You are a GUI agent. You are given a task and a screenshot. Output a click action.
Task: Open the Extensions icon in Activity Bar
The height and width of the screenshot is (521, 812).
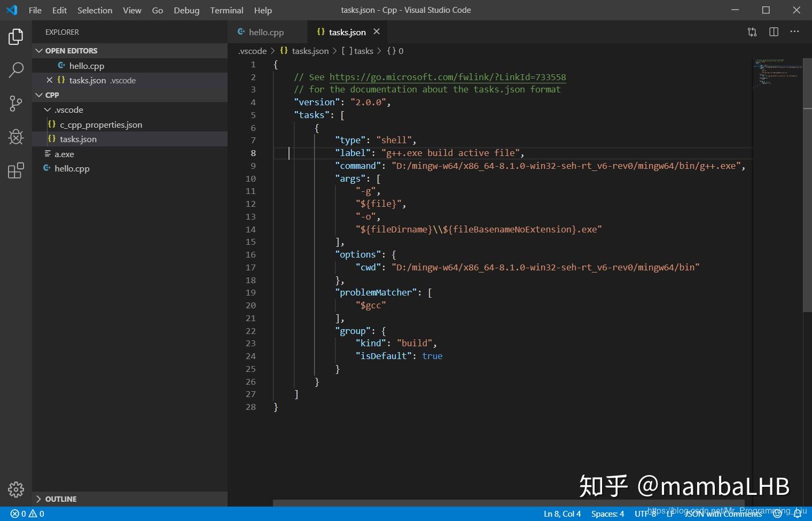coord(15,170)
